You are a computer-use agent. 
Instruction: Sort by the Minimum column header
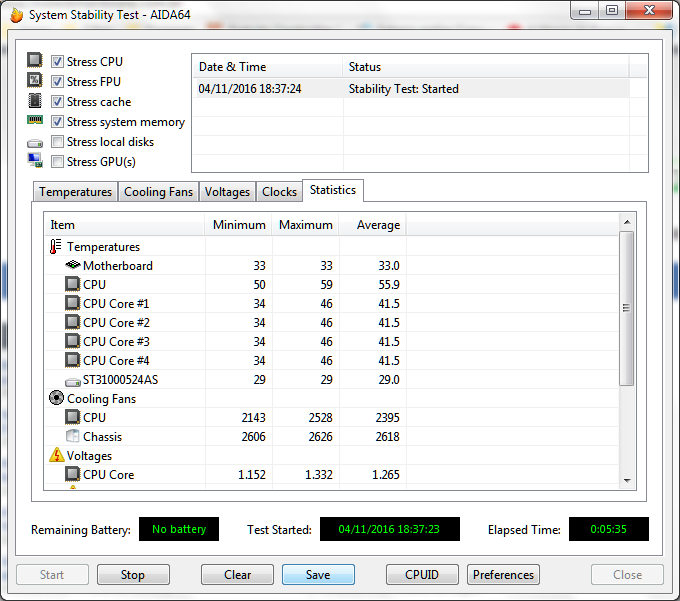(x=238, y=225)
